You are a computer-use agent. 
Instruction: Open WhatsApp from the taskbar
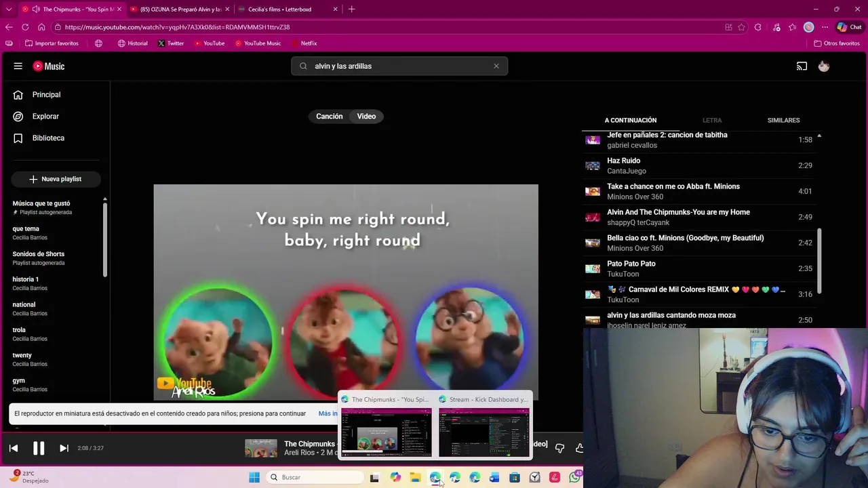coord(575,477)
